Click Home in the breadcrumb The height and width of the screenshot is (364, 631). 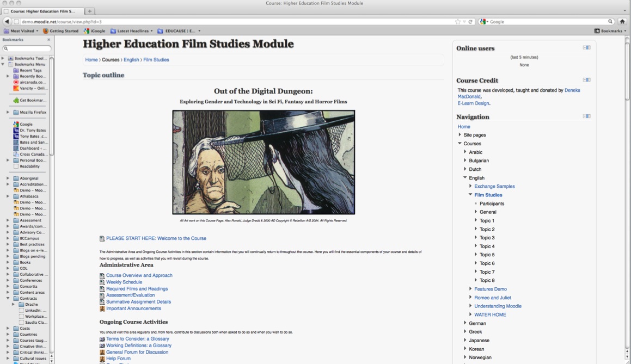(91, 60)
